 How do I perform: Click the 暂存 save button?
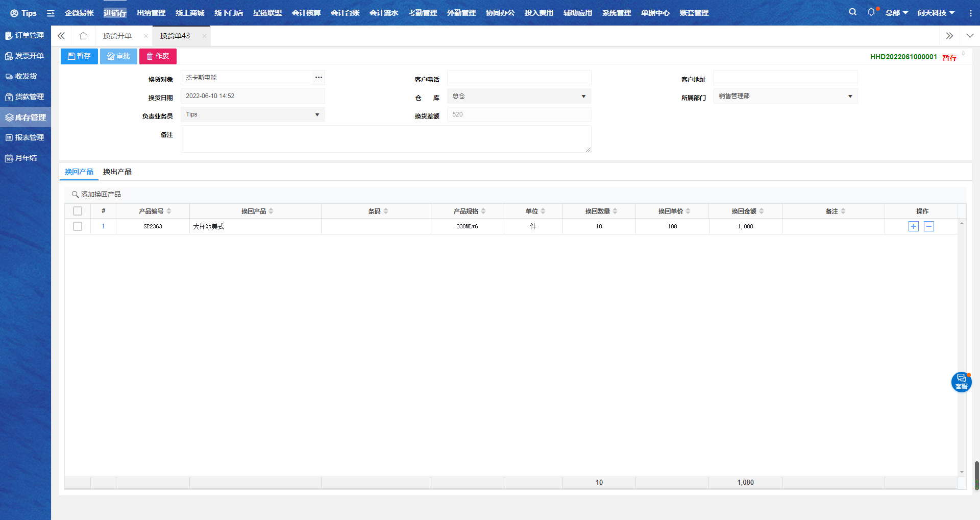[x=79, y=56]
